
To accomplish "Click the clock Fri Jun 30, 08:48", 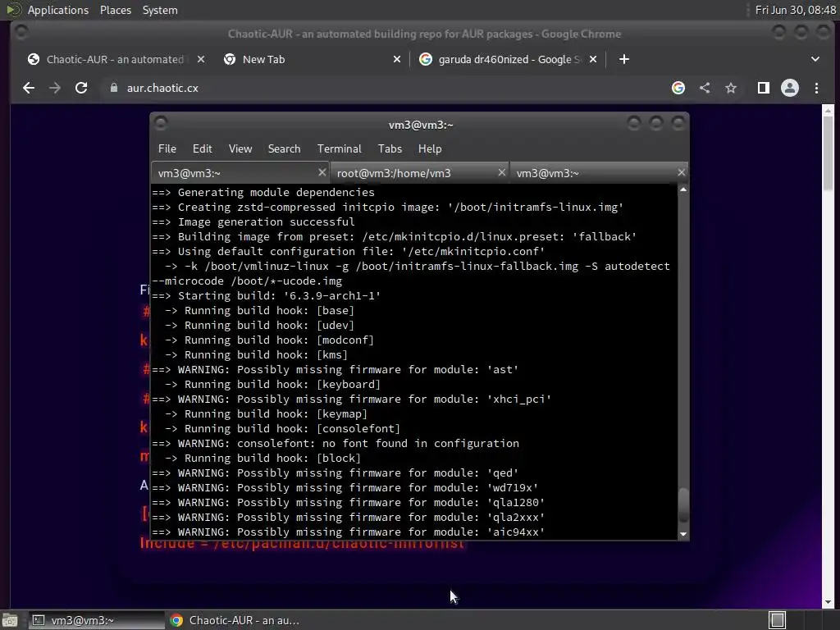I will pos(795,10).
